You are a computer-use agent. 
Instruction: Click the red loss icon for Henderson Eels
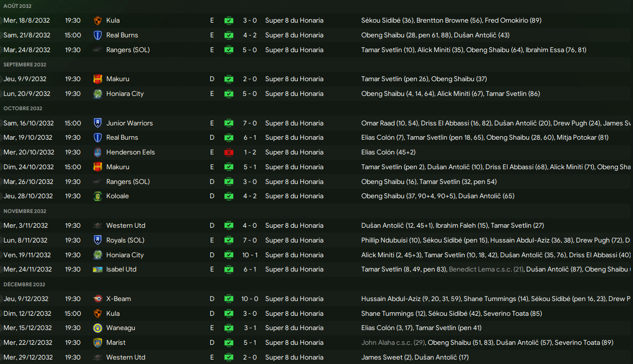pos(229,152)
